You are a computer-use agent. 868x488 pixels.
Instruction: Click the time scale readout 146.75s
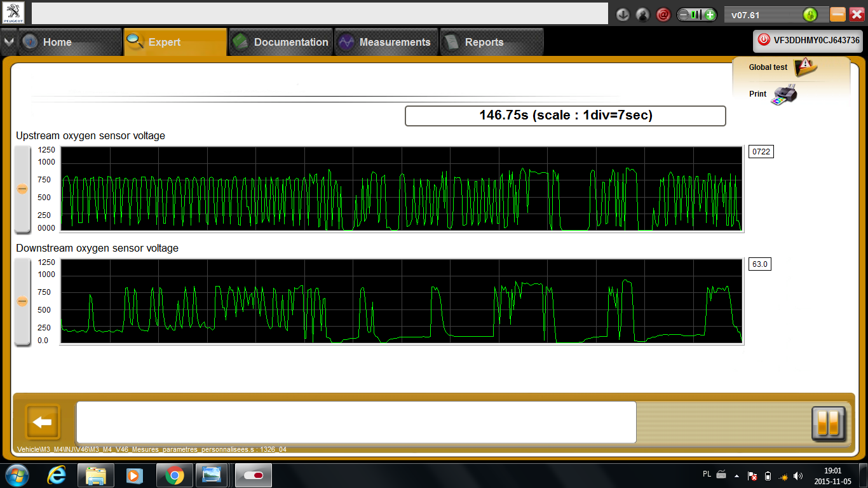566,116
